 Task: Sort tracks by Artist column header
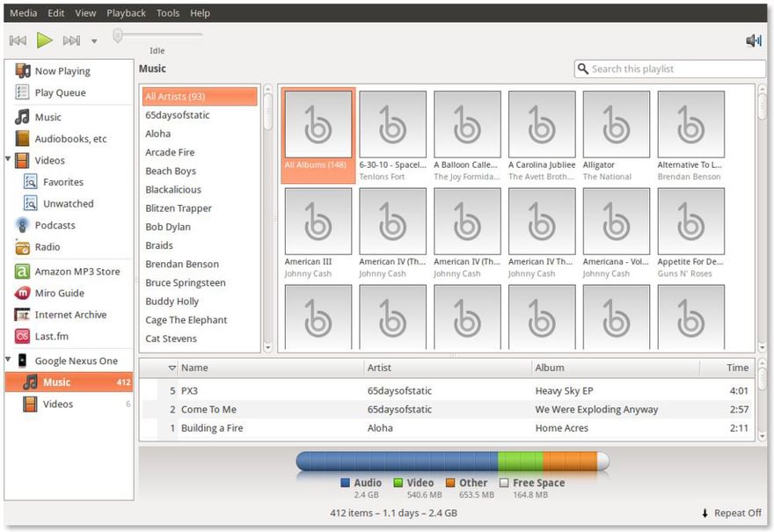click(x=447, y=368)
